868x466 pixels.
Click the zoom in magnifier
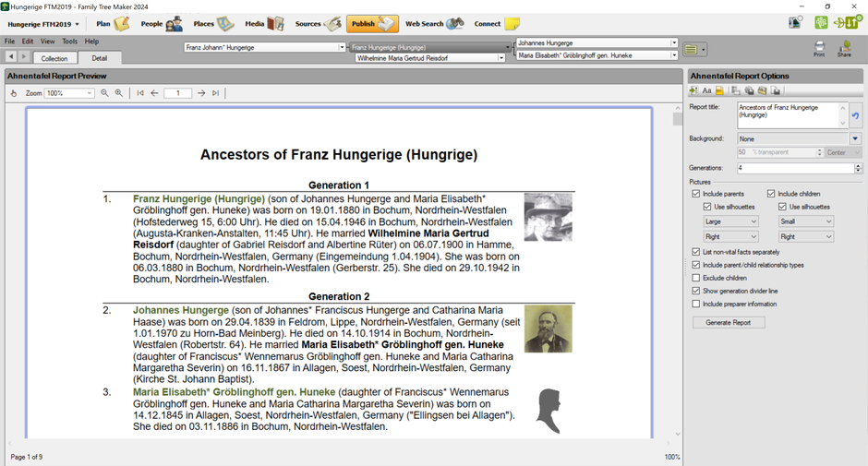tap(119, 93)
